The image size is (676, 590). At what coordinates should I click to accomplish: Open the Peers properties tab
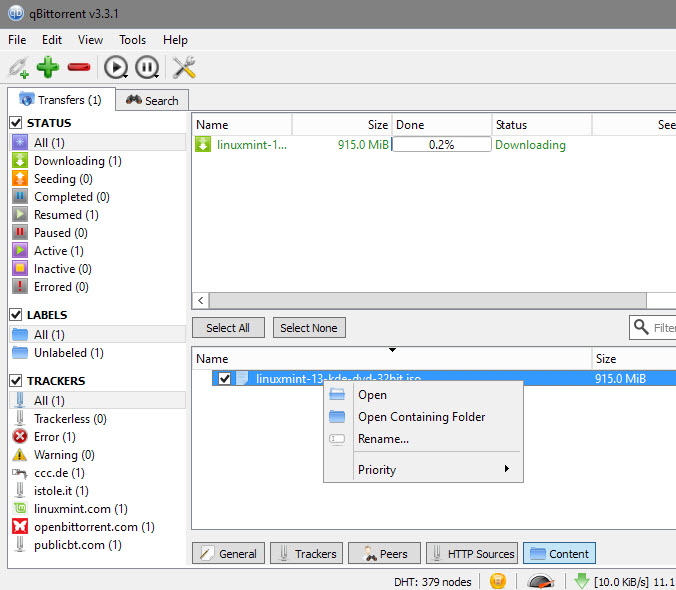pos(384,553)
